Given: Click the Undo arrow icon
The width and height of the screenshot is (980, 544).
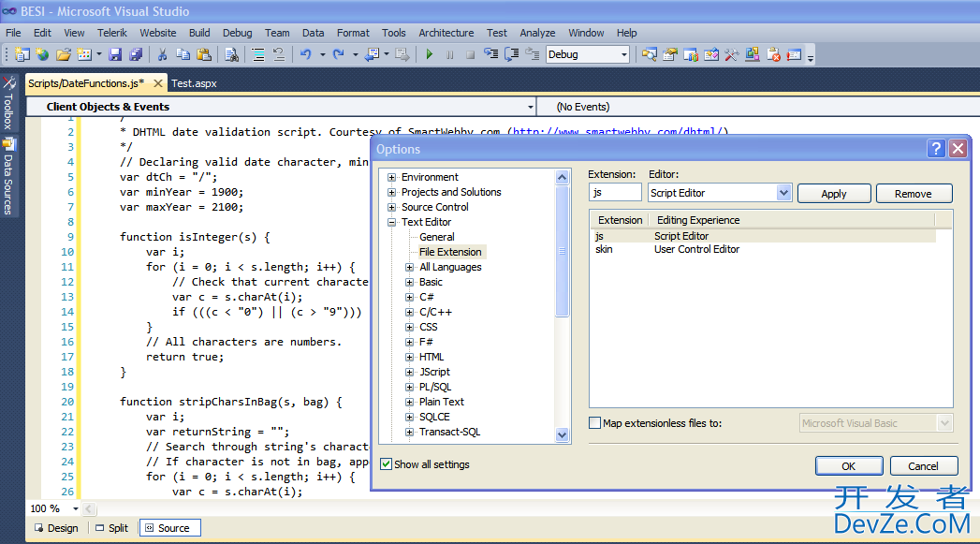Looking at the screenshot, I should [x=305, y=55].
